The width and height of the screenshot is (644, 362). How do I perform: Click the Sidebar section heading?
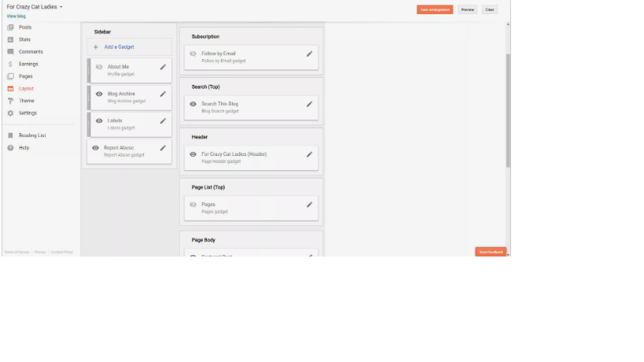tap(102, 32)
